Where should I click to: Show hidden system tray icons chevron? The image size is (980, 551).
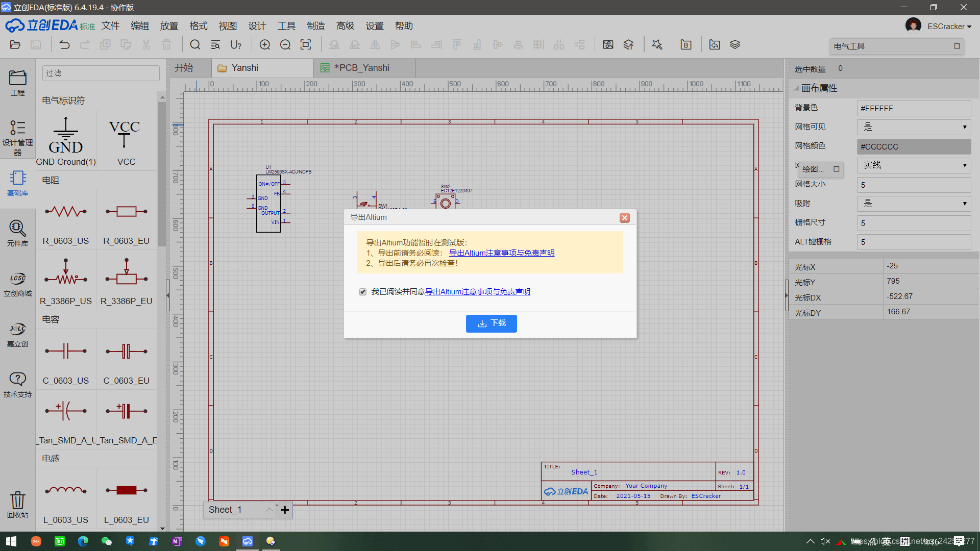pyautogui.click(x=810, y=541)
